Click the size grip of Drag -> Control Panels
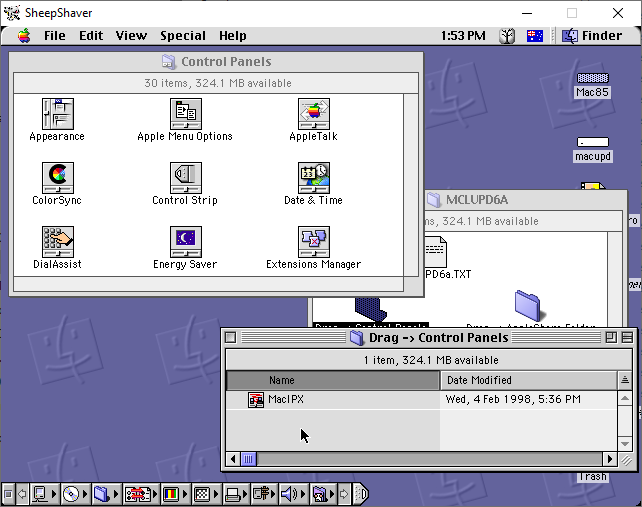 click(626, 461)
